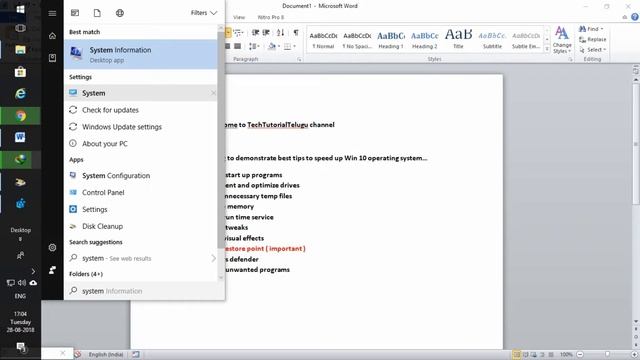Viewport: 640px width, 360px height.
Task: Expand the Styles gallery More arrow
Action: tap(547, 49)
